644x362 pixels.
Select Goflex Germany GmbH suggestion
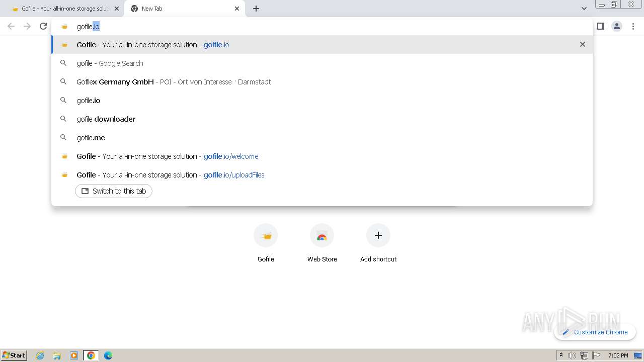tap(322, 82)
